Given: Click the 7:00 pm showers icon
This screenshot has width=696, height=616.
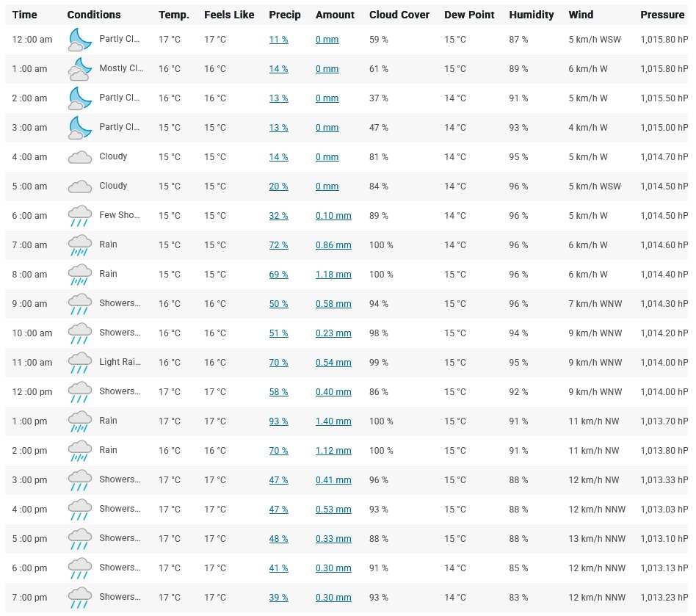Looking at the screenshot, I should [x=80, y=598].
